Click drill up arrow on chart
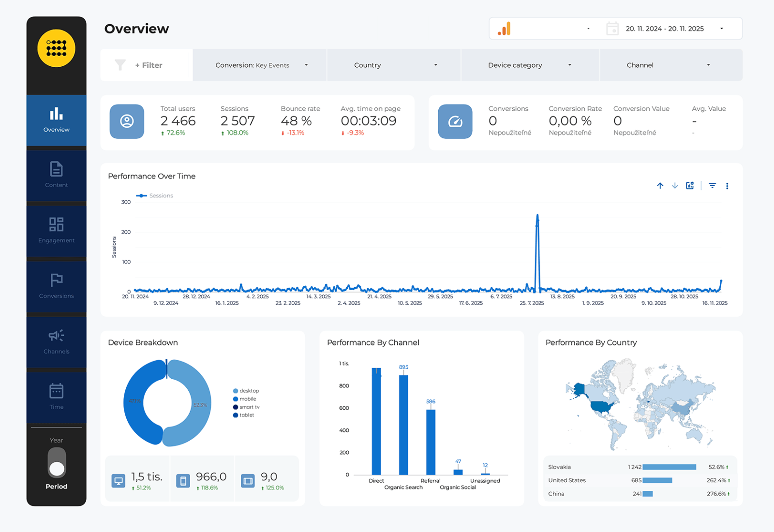The width and height of the screenshot is (774, 532). click(x=660, y=186)
